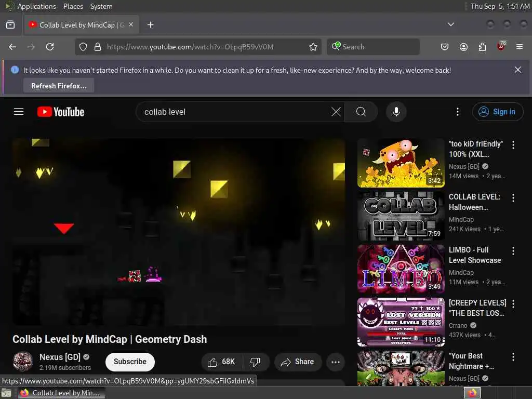Play COLLAB LEVEL Halloween thumbnail
The width and height of the screenshot is (532, 399).
click(x=401, y=216)
